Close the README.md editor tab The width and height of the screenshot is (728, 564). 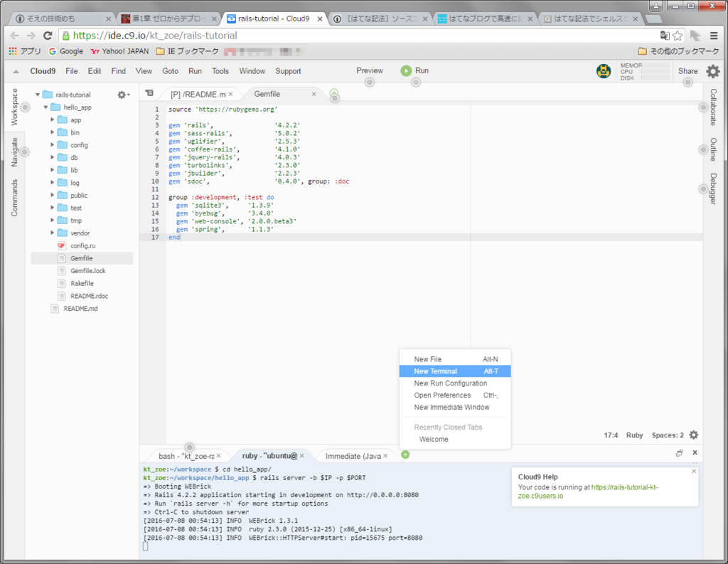pos(231,94)
